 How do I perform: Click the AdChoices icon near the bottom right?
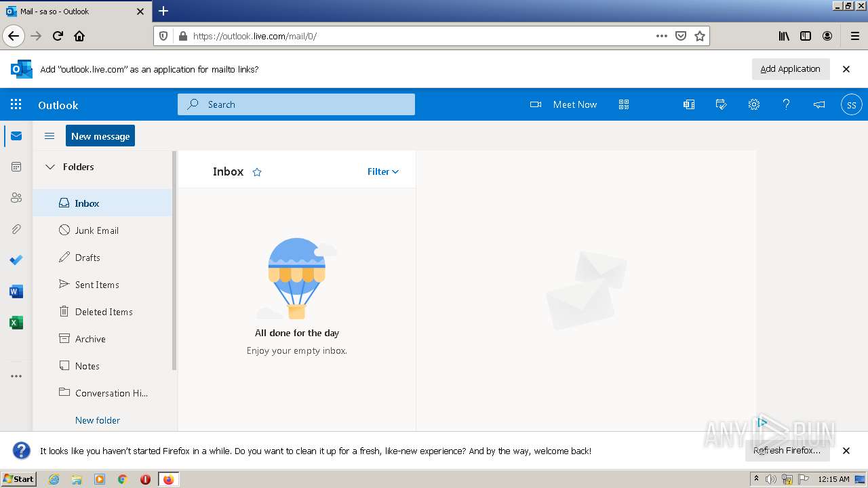(762, 422)
